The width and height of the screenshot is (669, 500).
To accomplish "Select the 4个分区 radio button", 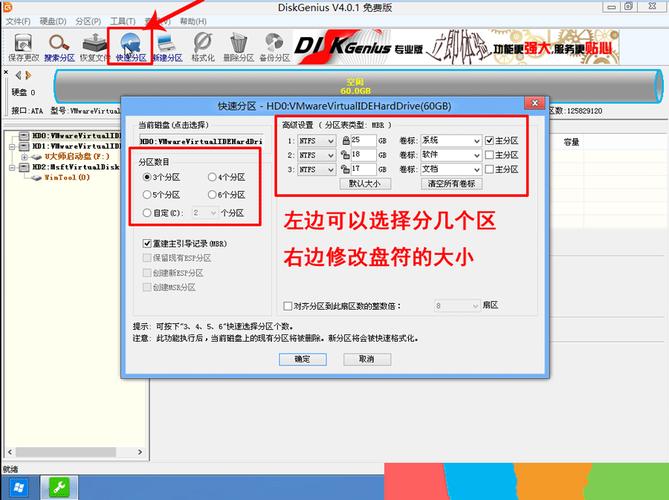I will click(x=211, y=177).
